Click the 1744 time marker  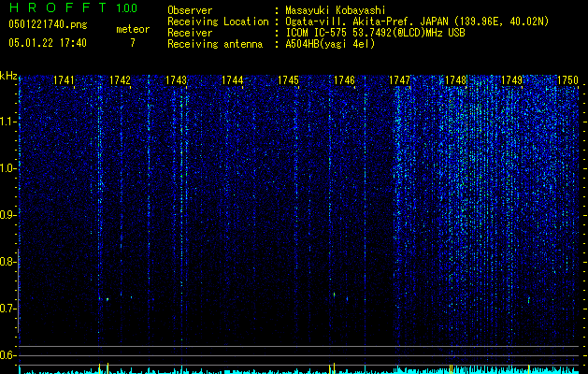click(232, 80)
